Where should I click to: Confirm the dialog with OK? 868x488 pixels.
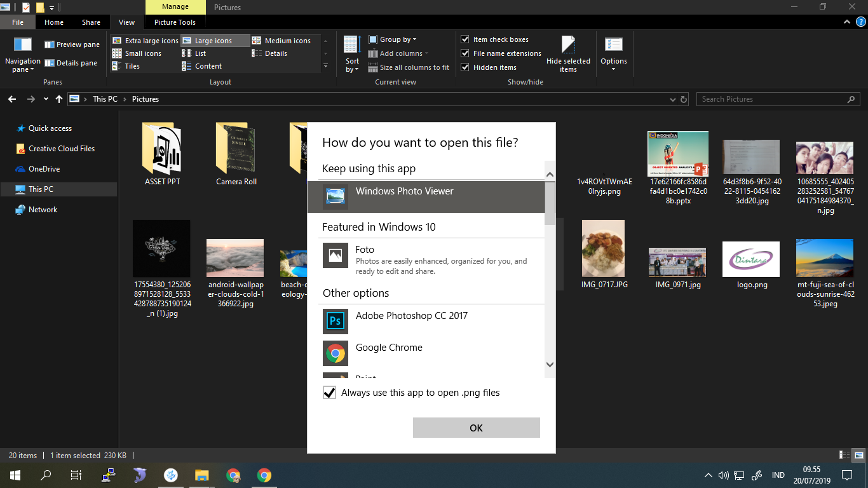pos(477,428)
